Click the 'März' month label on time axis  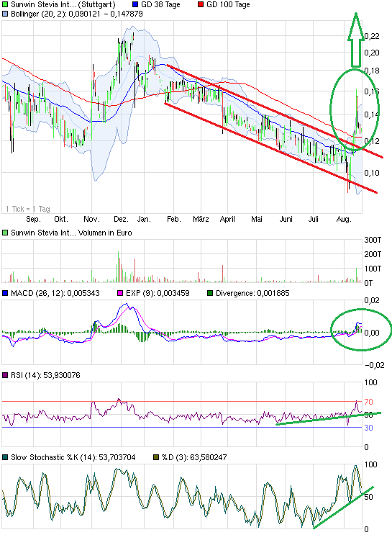point(201,219)
